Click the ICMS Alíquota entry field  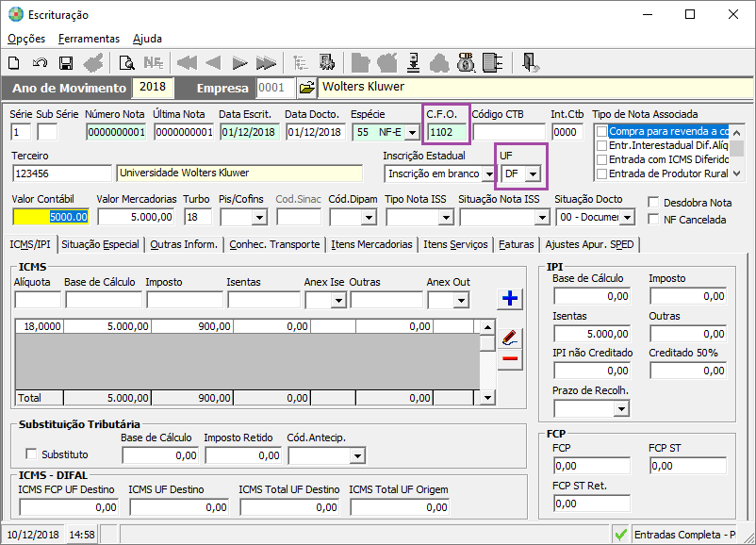coord(38,300)
